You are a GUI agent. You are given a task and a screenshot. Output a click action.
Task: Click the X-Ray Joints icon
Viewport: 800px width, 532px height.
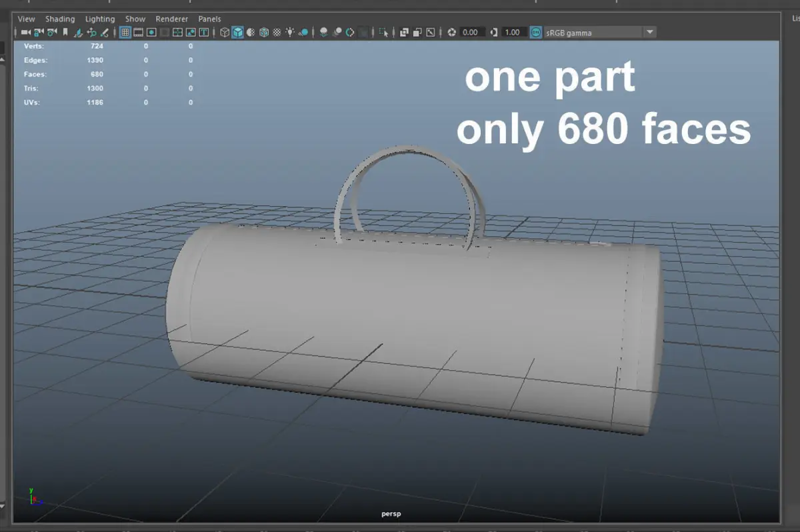tap(431, 32)
